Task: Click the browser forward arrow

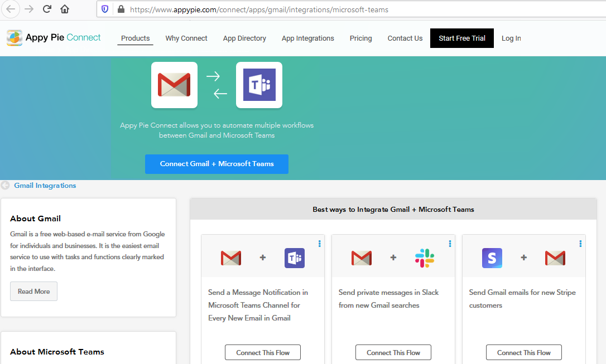Action: pyautogui.click(x=29, y=9)
